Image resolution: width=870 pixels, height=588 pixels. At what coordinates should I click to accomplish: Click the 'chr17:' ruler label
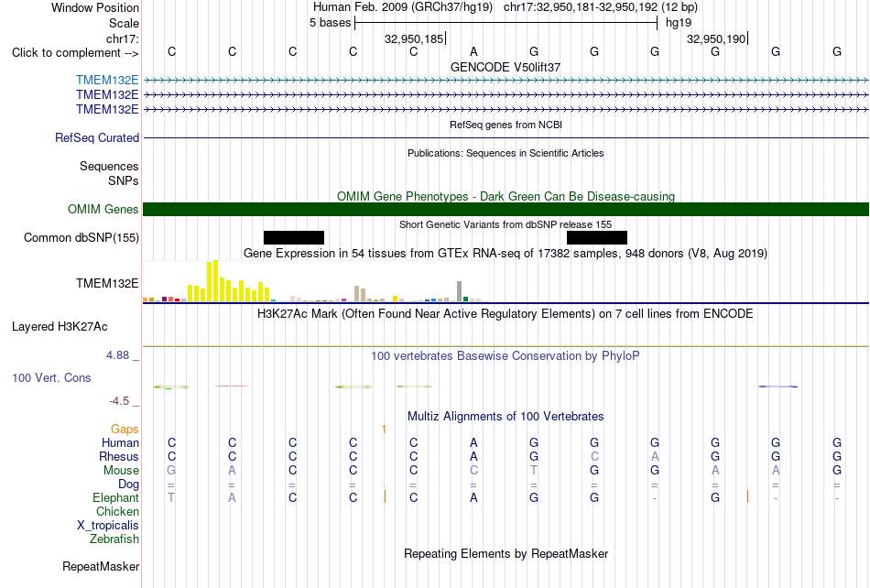pyautogui.click(x=123, y=38)
